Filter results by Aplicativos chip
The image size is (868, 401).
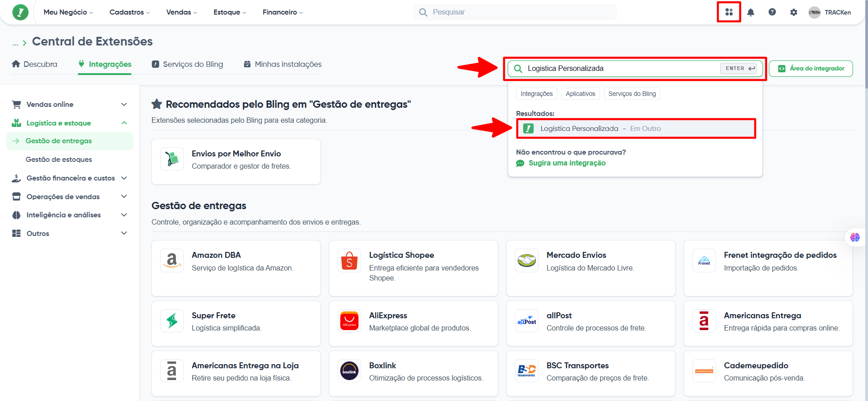click(x=580, y=94)
